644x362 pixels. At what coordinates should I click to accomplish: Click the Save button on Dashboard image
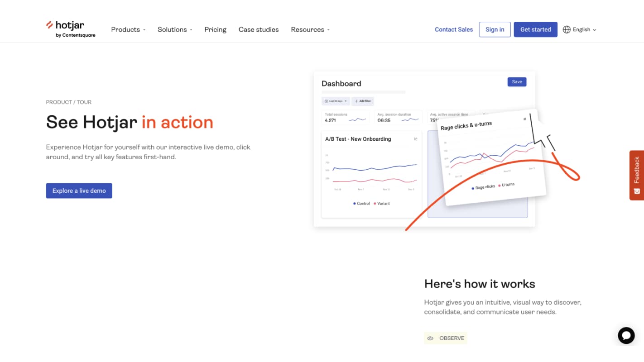[517, 82]
